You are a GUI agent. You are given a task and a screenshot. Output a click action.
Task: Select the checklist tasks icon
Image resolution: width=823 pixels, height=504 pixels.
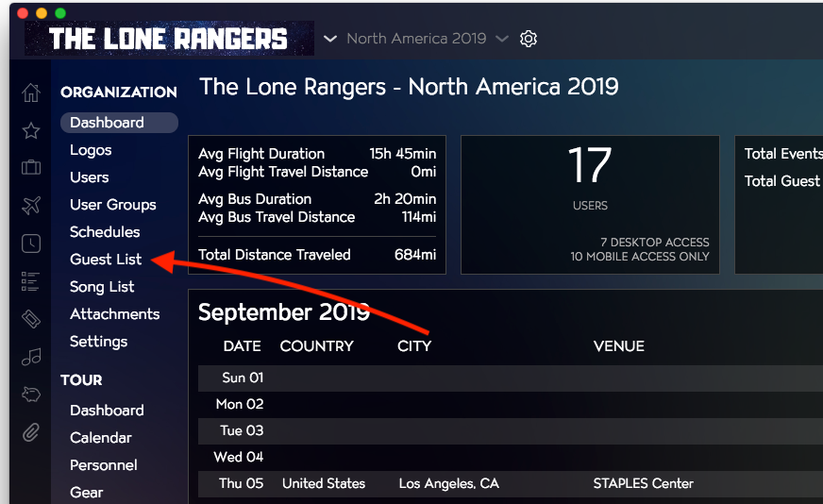point(30,281)
